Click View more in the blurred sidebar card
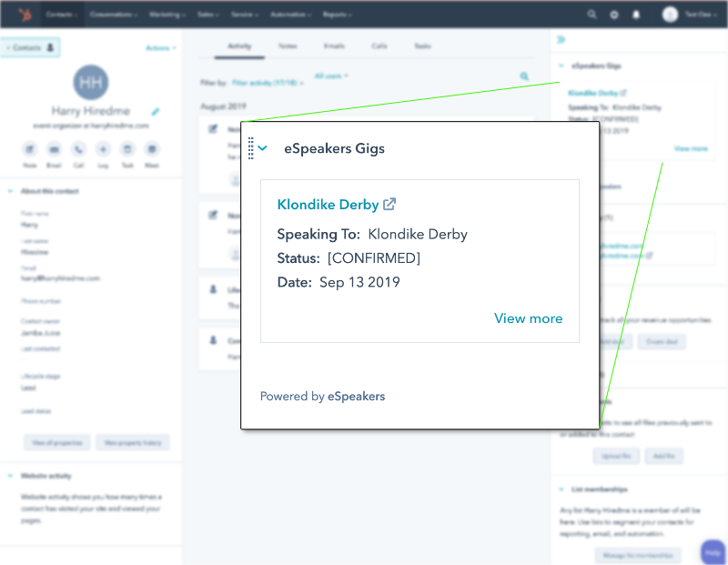 (691, 148)
